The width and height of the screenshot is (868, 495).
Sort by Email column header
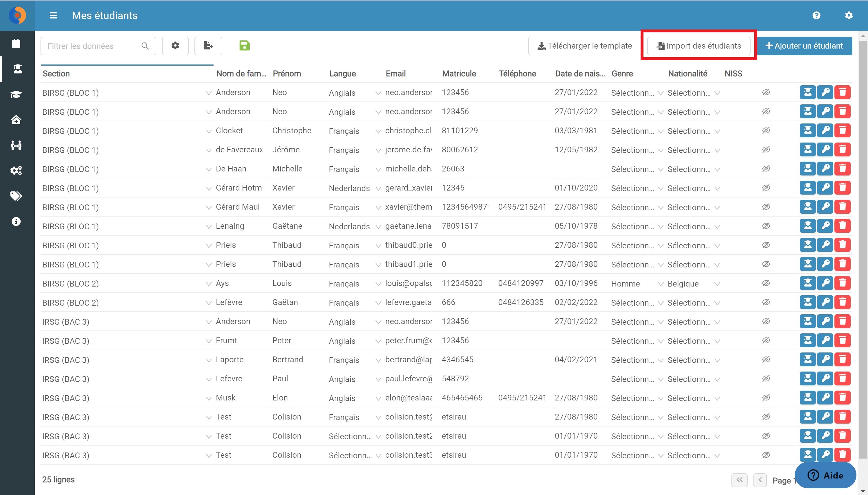[x=396, y=73]
